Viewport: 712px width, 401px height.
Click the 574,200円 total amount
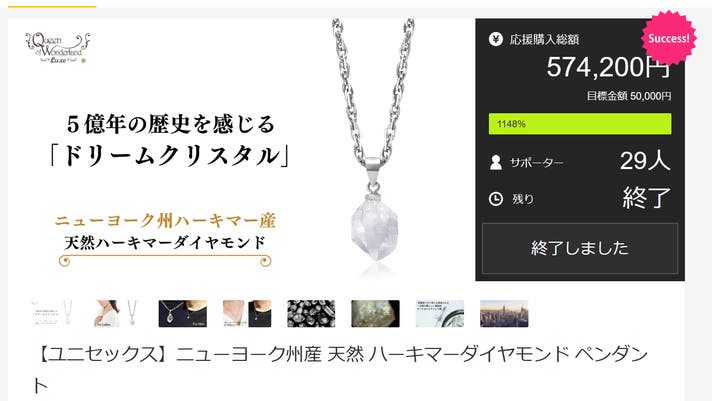(x=608, y=67)
